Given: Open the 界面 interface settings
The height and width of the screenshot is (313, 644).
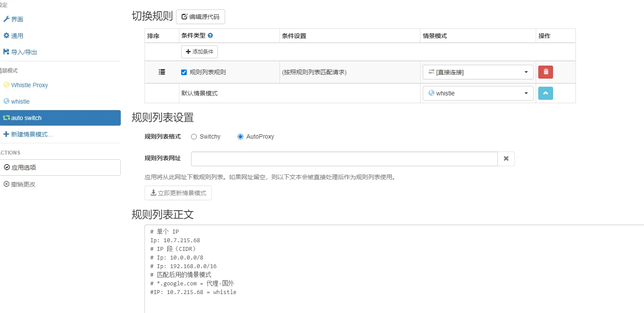Looking at the screenshot, I should click(x=17, y=19).
